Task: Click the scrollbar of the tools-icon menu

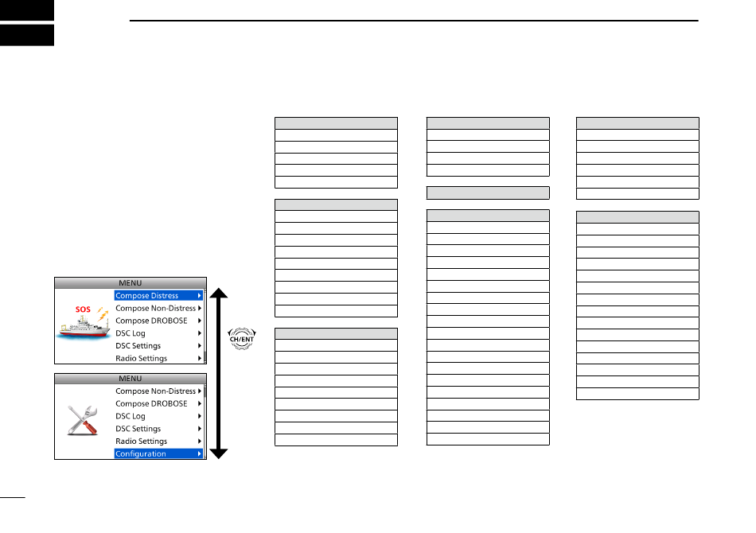Action: coord(205,422)
